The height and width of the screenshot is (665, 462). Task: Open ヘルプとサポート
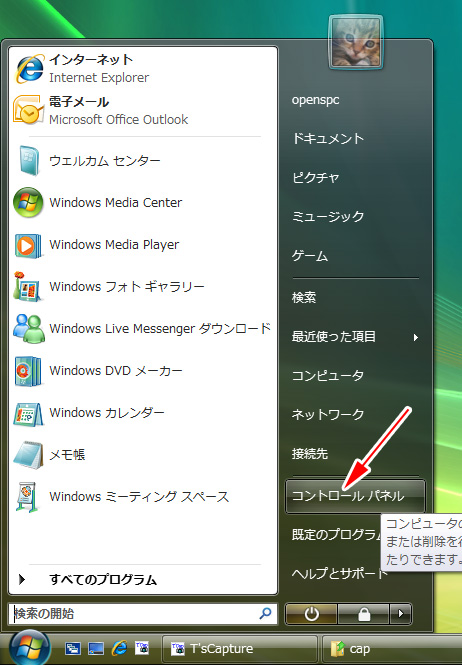[340, 573]
